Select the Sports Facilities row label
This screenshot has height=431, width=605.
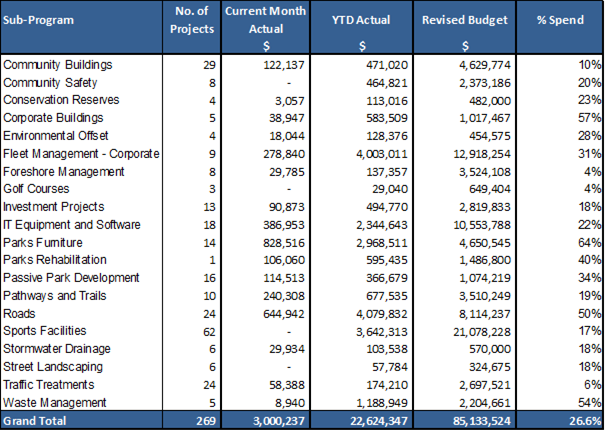[x=45, y=329]
